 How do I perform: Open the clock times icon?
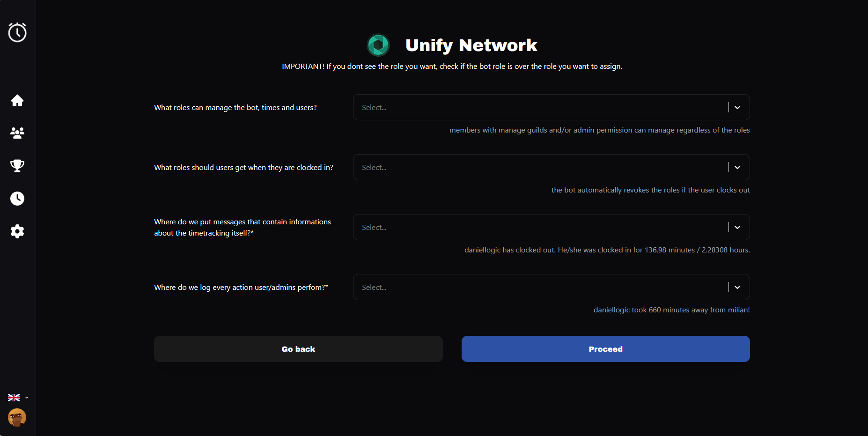click(x=17, y=199)
